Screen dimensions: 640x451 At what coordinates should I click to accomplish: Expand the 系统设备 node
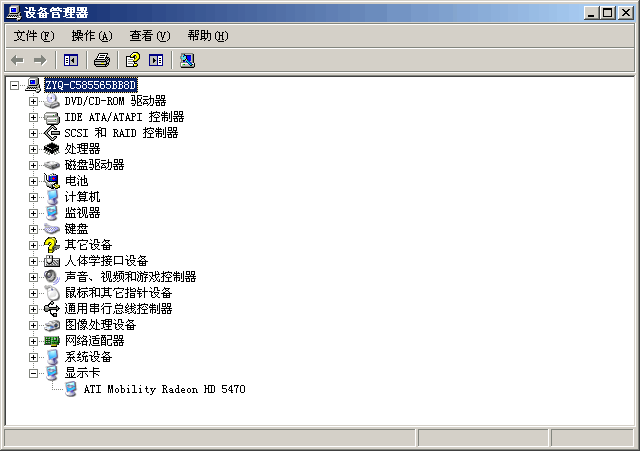tap(33, 358)
